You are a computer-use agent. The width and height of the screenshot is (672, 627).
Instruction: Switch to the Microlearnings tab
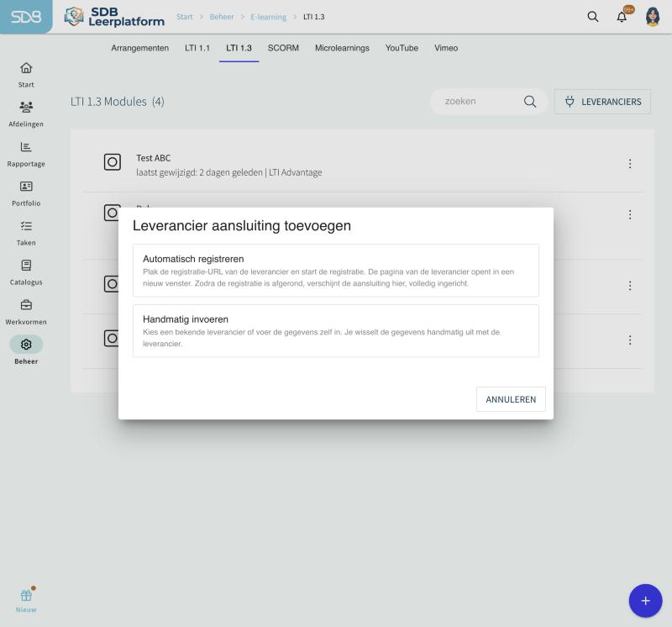point(342,48)
